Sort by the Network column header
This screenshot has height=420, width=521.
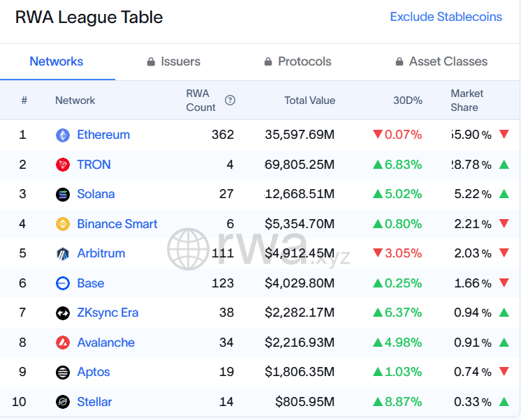(75, 100)
